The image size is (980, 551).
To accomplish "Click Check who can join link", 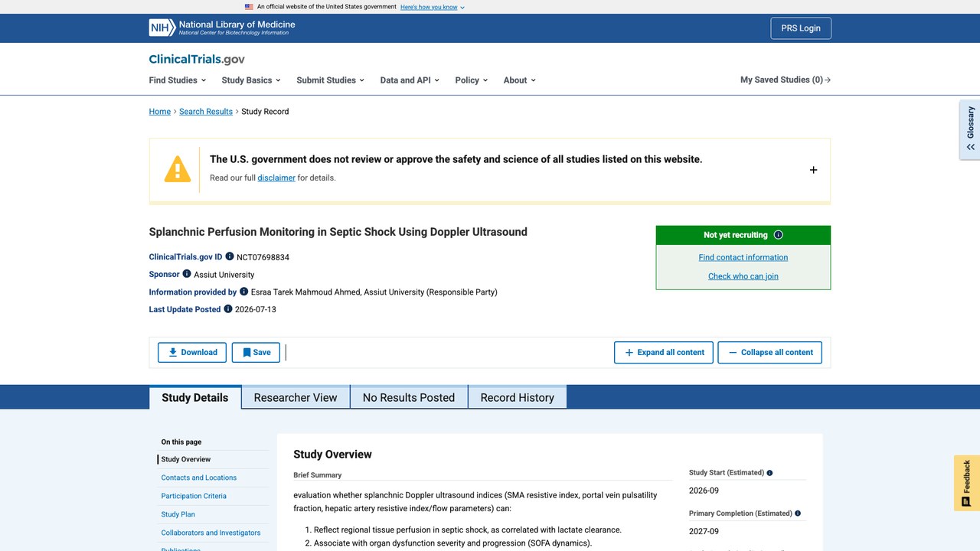I will [x=743, y=276].
